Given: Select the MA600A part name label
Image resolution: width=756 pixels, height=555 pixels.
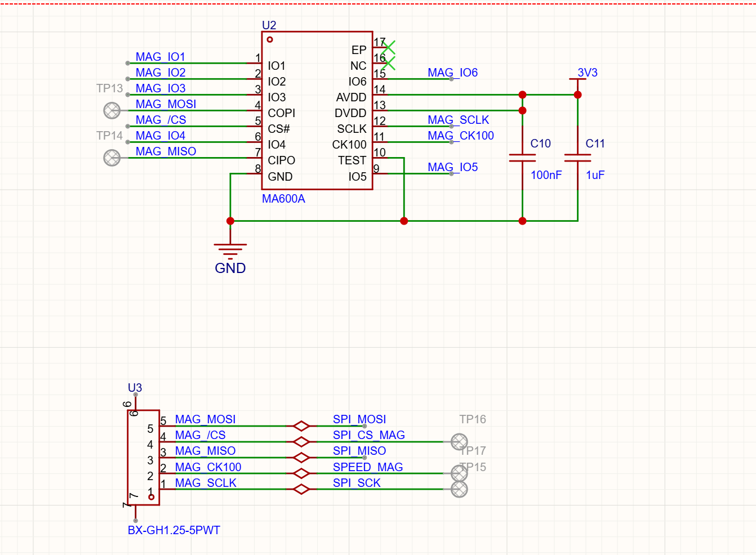Looking at the screenshot, I should coord(283,199).
